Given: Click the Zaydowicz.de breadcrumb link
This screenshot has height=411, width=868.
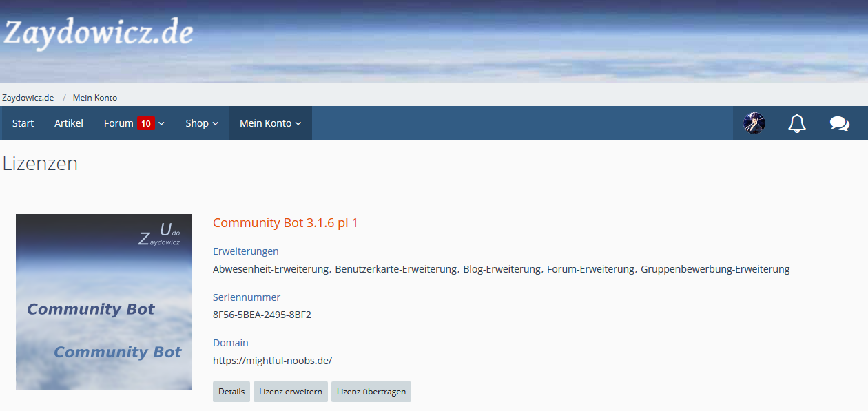Looking at the screenshot, I should tap(28, 98).
